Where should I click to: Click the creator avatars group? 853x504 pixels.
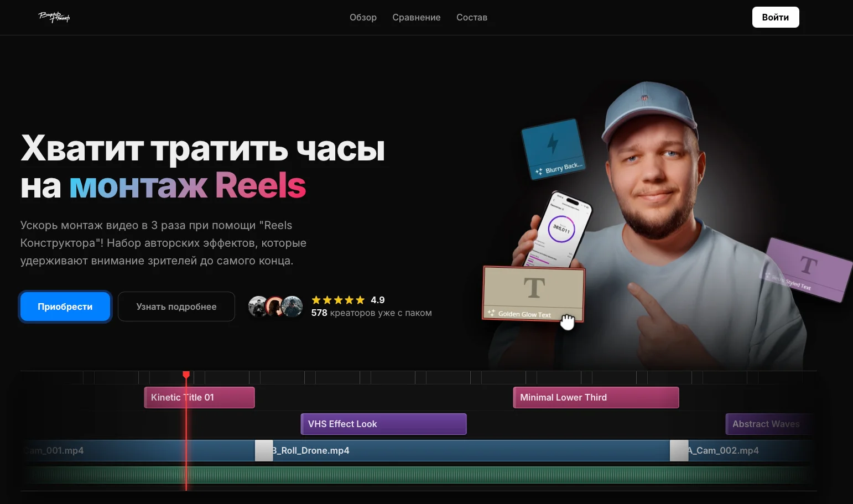click(x=275, y=306)
